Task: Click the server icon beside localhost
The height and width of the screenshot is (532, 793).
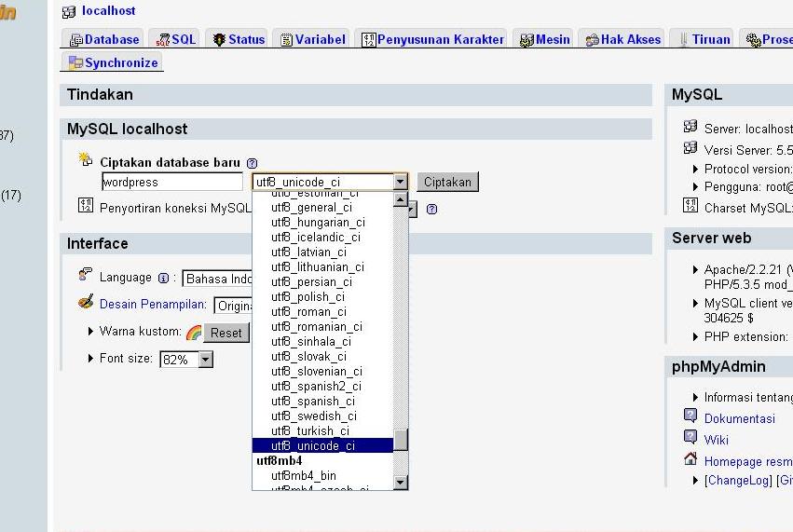Action: tap(69, 11)
